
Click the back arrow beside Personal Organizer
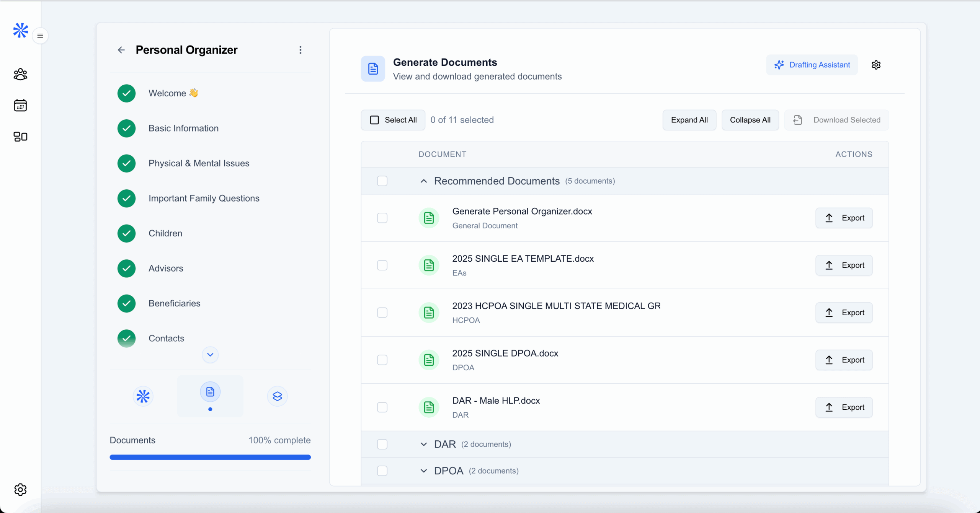[121, 50]
